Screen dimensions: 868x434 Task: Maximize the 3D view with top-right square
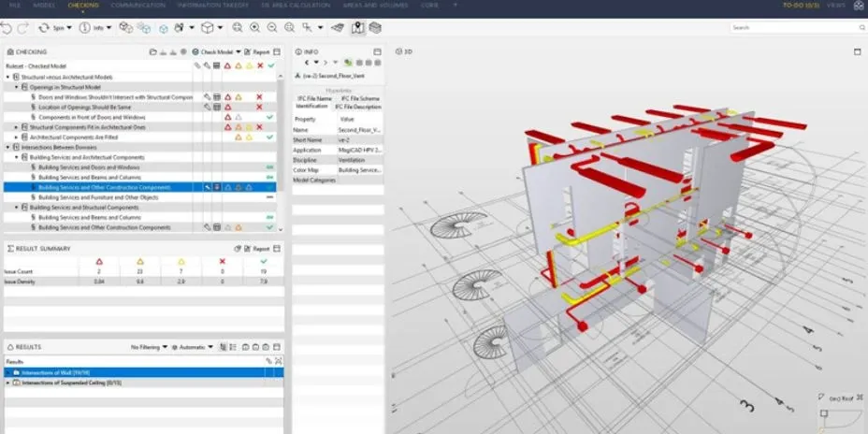(858, 52)
